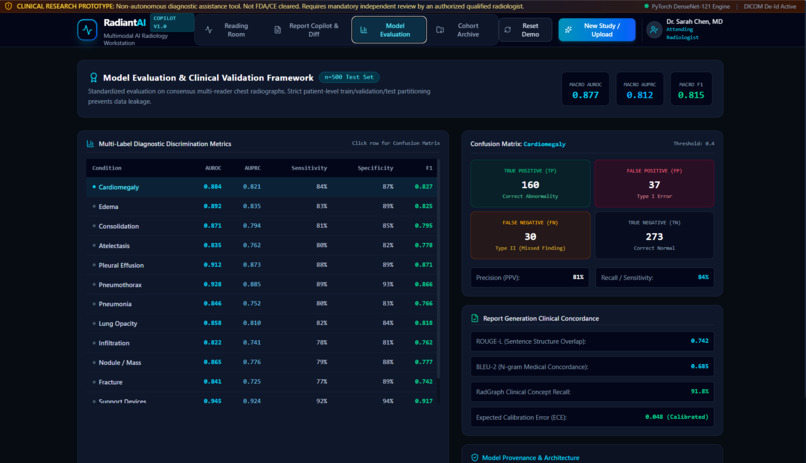The image size is (806, 463).
Task: Select the Pneumothorax condition row
Action: (x=261, y=285)
